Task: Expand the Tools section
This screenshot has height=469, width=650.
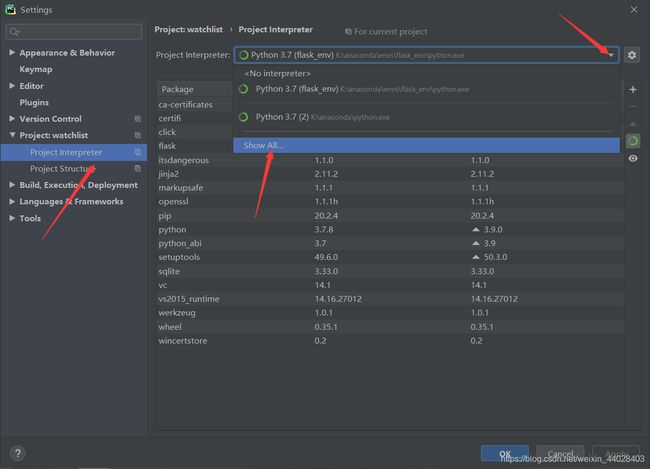Action: tap(12, 218)
